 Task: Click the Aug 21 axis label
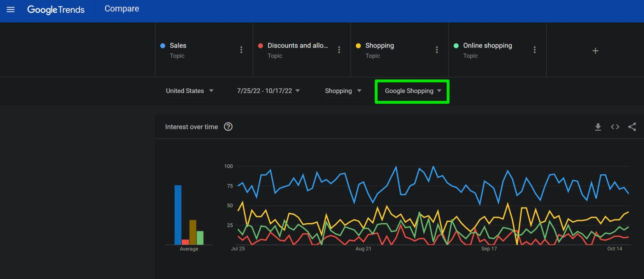coord(363,249)
